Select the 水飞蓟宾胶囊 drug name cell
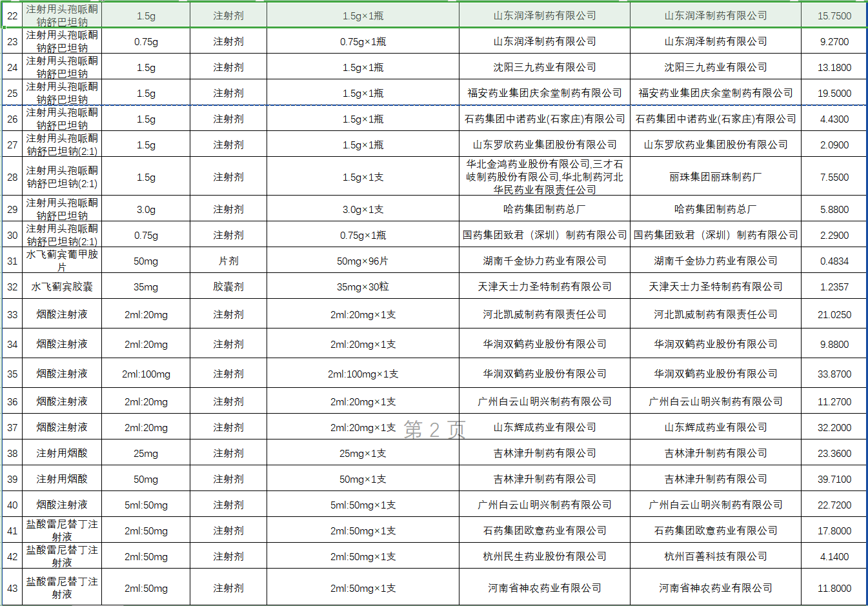868x606 pixels. (x=62, y=287)
